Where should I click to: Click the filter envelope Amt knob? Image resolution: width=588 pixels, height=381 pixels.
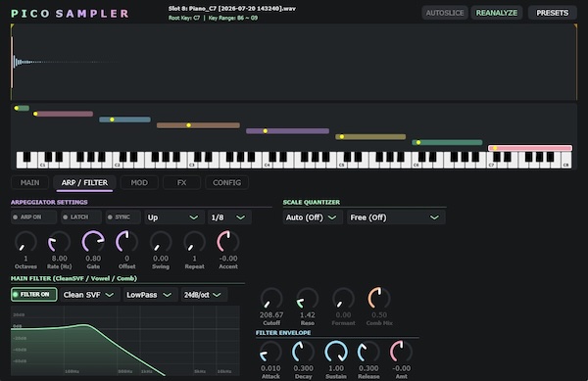(401, 353)
